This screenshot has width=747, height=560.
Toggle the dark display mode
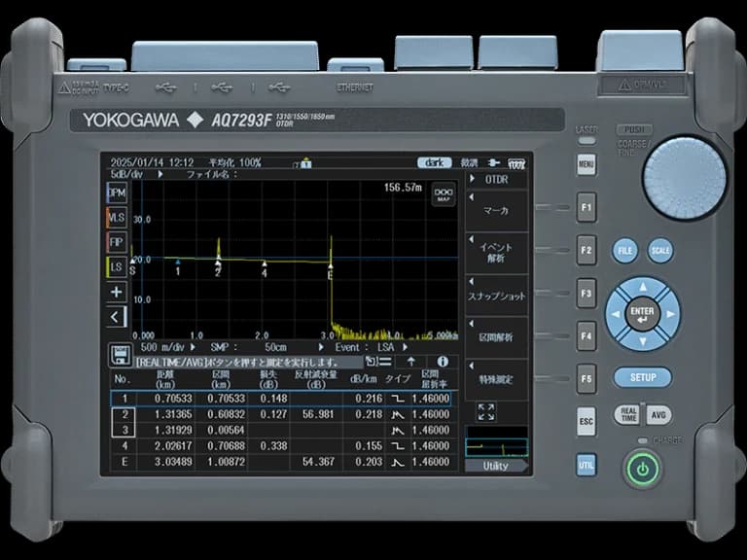tap(435, 163)
